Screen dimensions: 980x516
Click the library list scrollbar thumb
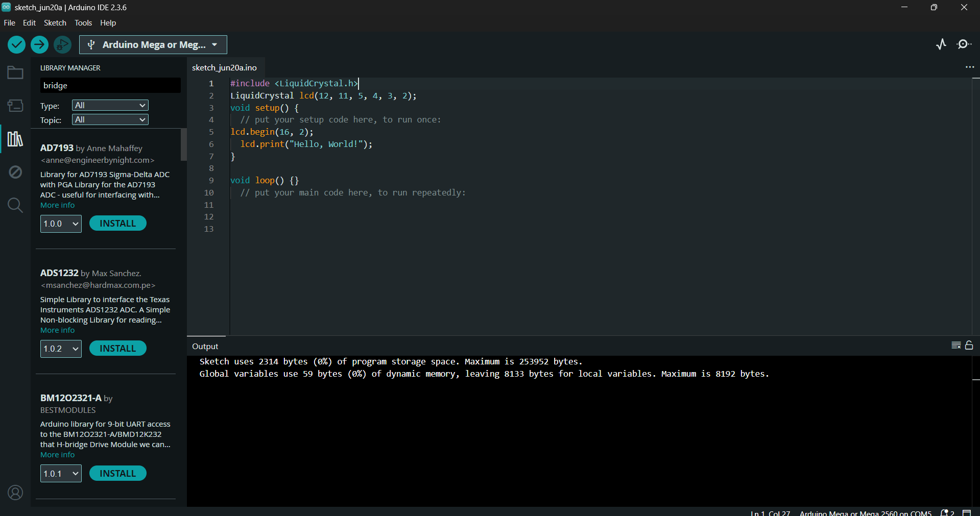click(x=184, y=144)
